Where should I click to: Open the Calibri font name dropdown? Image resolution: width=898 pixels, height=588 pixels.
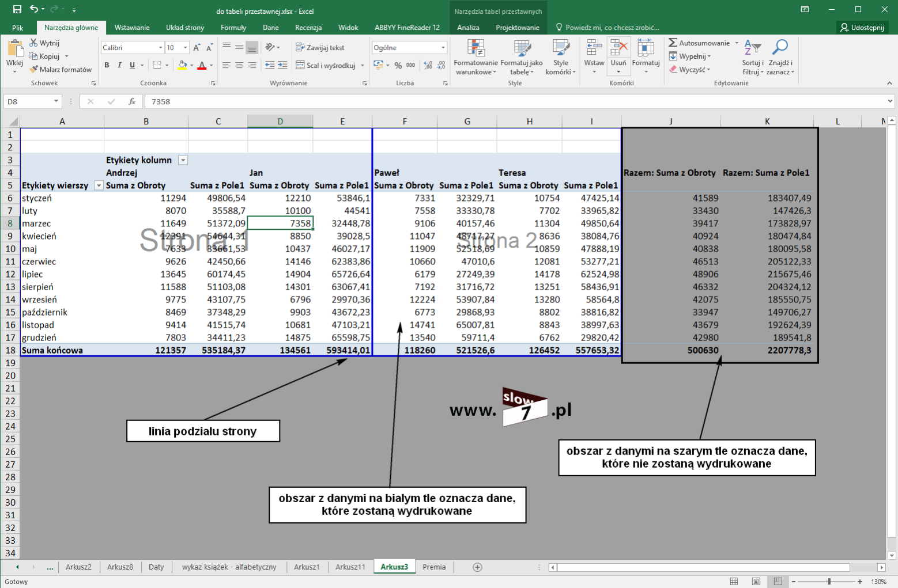(x=160, y=48)
